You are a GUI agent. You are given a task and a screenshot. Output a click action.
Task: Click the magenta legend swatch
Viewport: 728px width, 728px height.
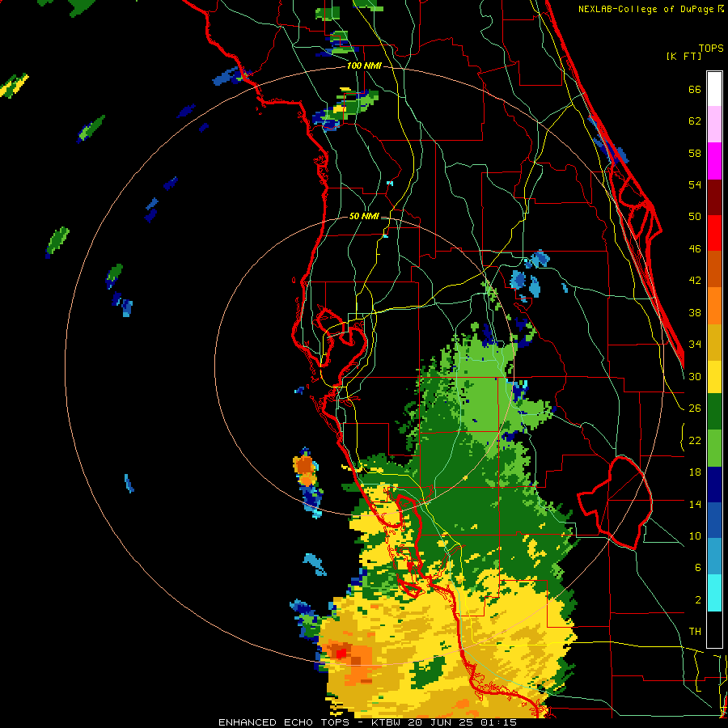pyautogui.click(x=714, y=161)
